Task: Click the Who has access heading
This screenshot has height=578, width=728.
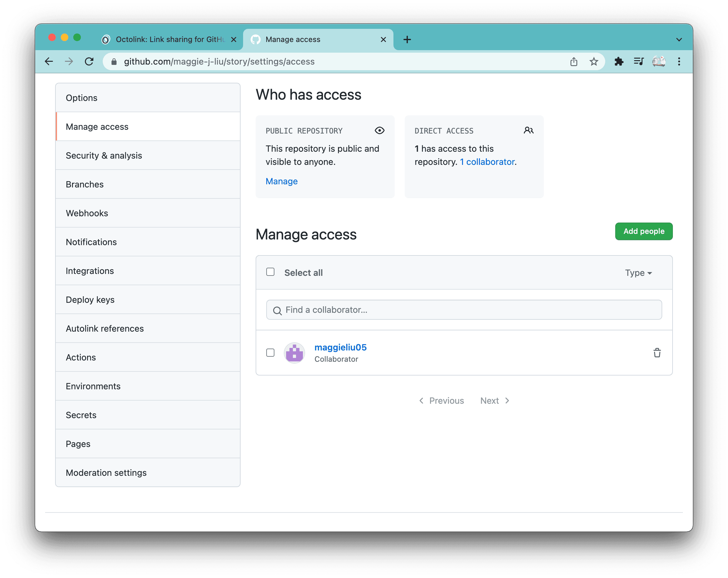Action: [x=308, y=95]
